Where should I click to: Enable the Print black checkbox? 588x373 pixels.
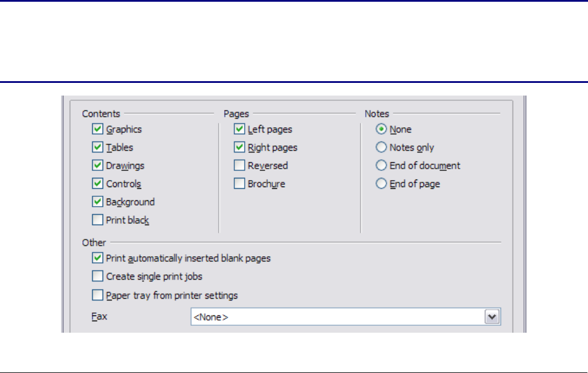pos(97,220)
